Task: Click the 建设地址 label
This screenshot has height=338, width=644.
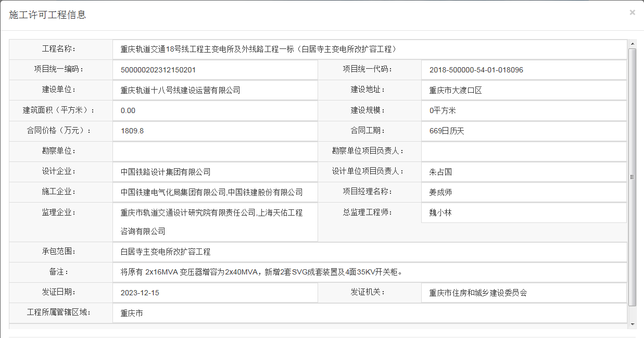Action: click(368, 89)
